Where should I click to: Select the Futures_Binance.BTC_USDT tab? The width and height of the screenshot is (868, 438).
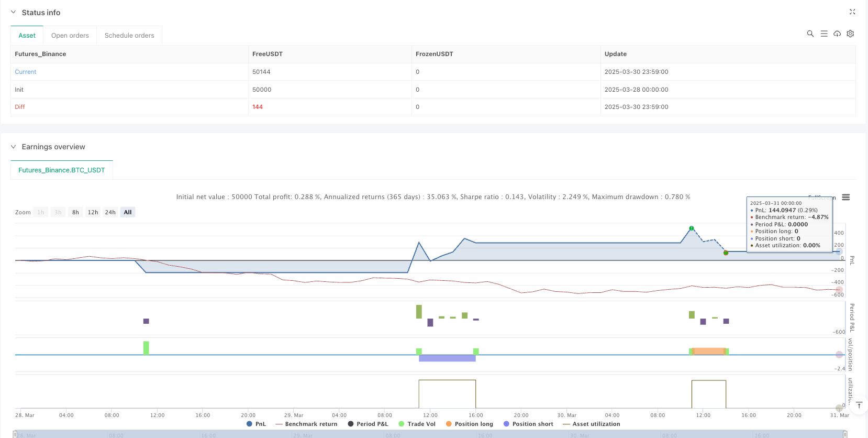coord(62,170)
